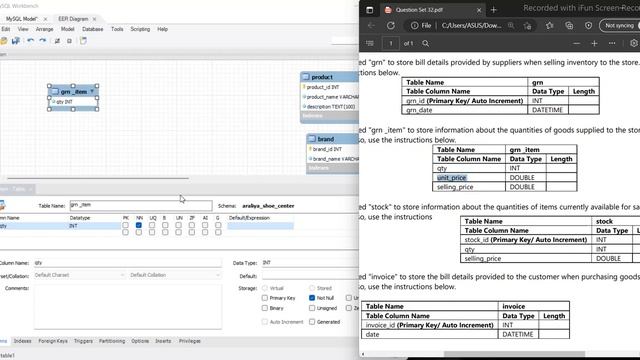Select the Virtual storage radio button
The height and width of the screenshot is (360, 640).
pyautogui.click(x=265, y=288)
